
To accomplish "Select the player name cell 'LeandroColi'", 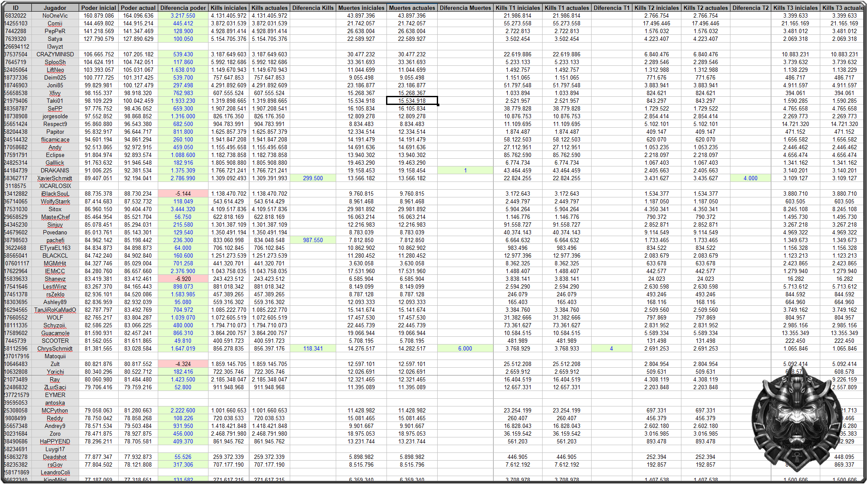I will [x=55, y=472].
